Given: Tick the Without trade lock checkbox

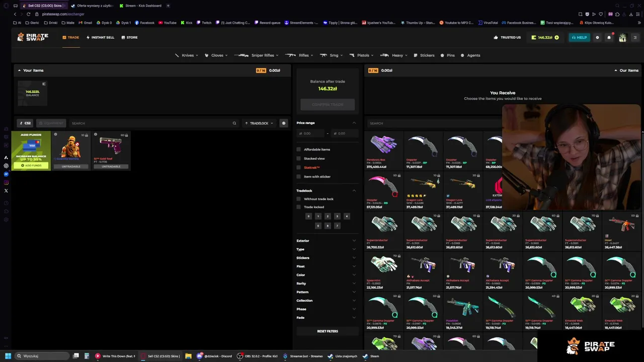Looking at the screenshot, I should click(x=298, y=199).
